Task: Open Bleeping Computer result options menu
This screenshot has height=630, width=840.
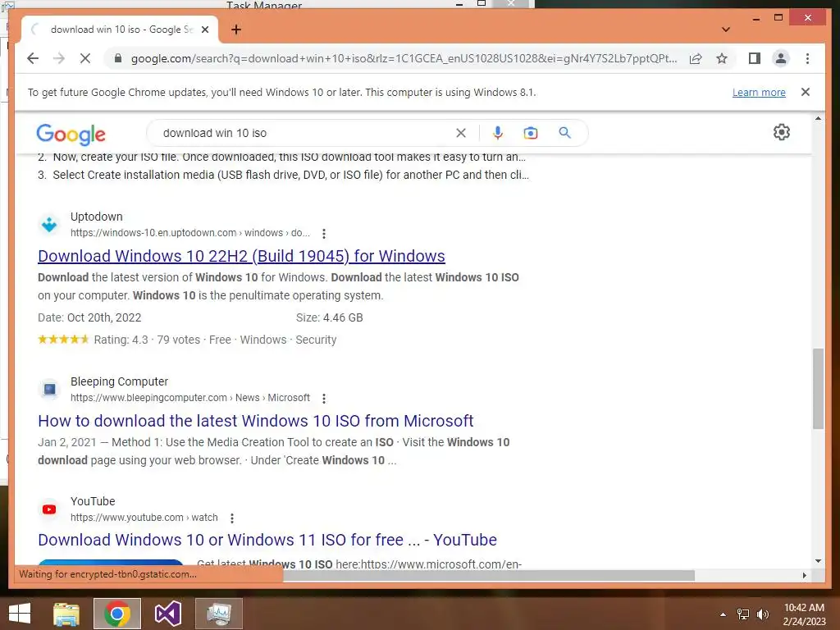Action: click(323, 399)
